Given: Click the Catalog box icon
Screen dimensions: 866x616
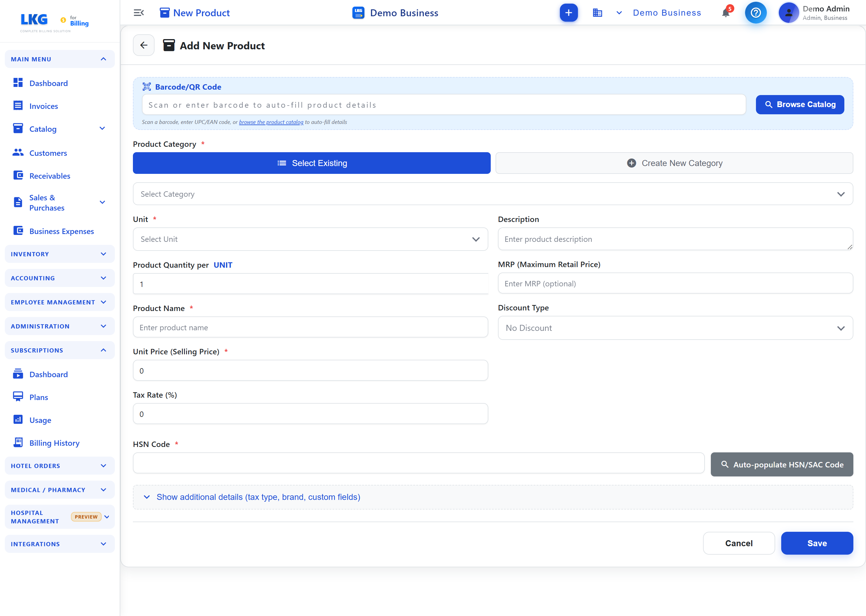Looking at the screenshot, I should coord(18,129).
